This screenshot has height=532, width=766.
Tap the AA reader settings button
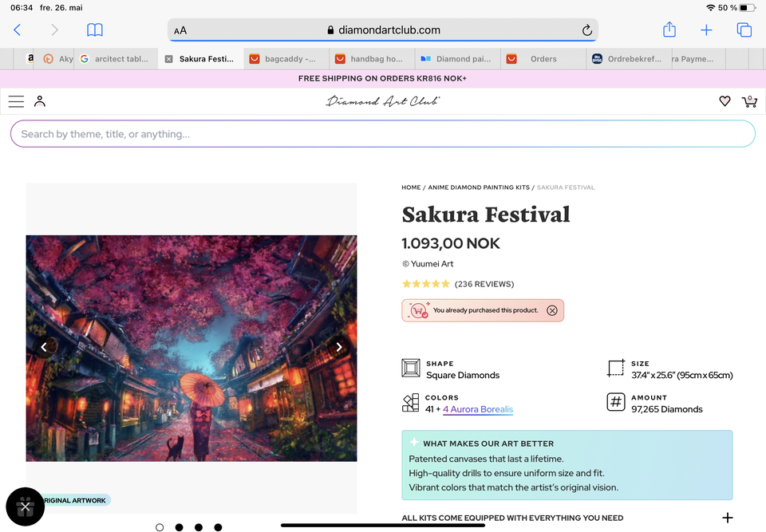coord(180,30)
